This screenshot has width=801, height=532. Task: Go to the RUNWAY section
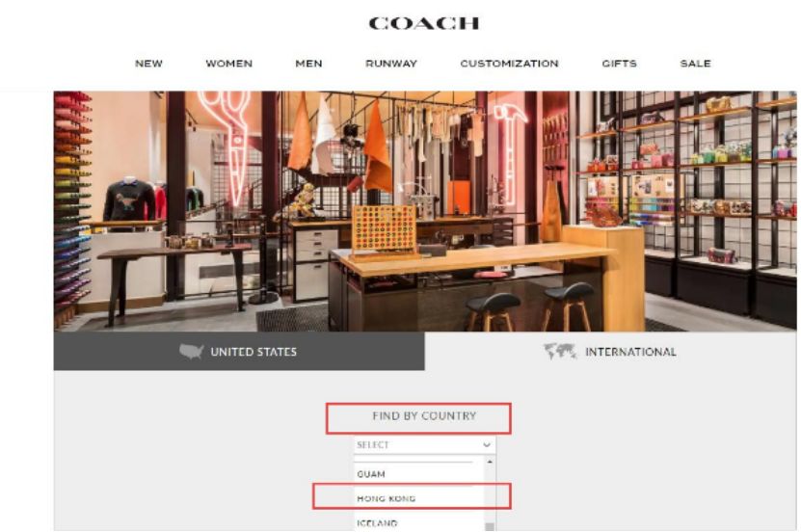coord(391,64)
